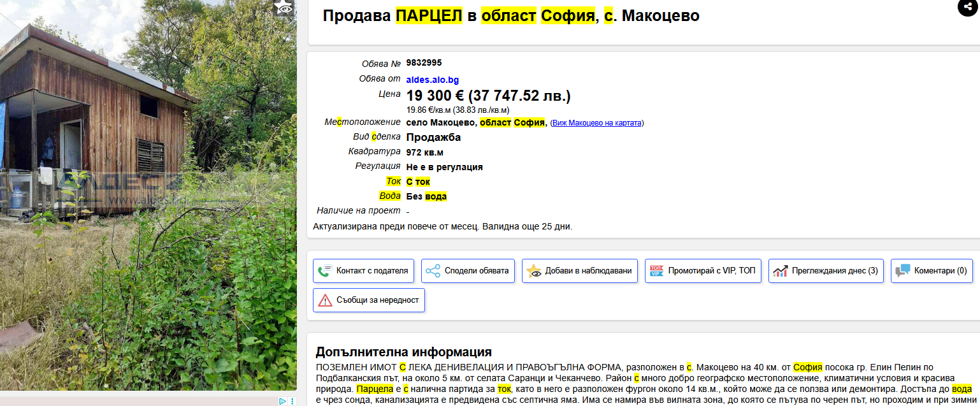Click the AdChoices triangle icon below the photo

(282, 401)
